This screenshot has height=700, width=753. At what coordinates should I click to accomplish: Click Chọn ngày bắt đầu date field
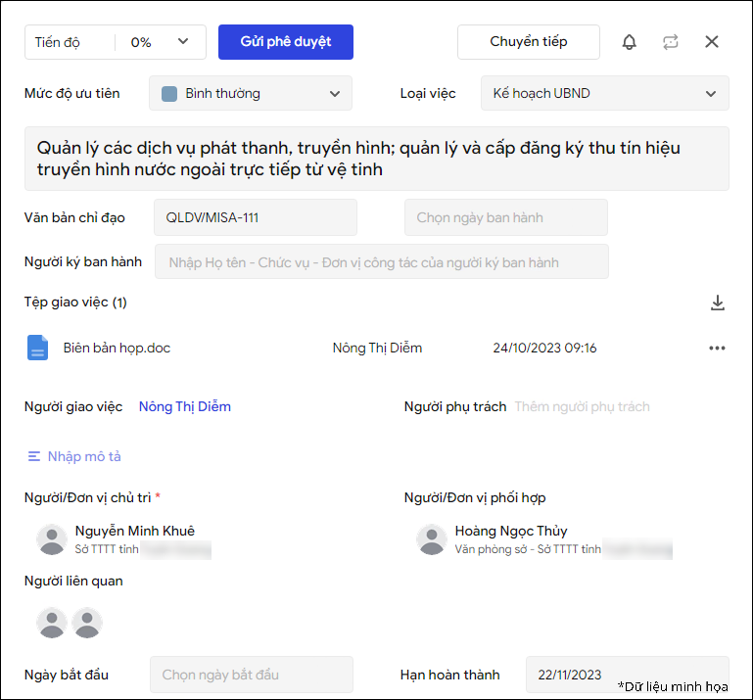(x=252, y=675)
